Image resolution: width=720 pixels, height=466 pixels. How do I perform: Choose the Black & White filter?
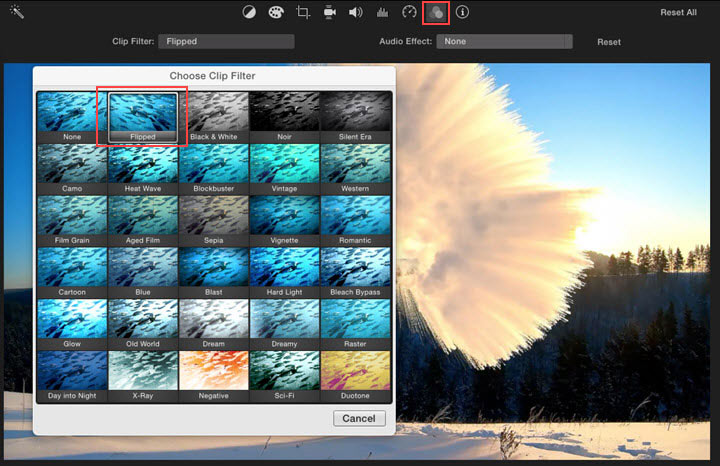point(214,117)
